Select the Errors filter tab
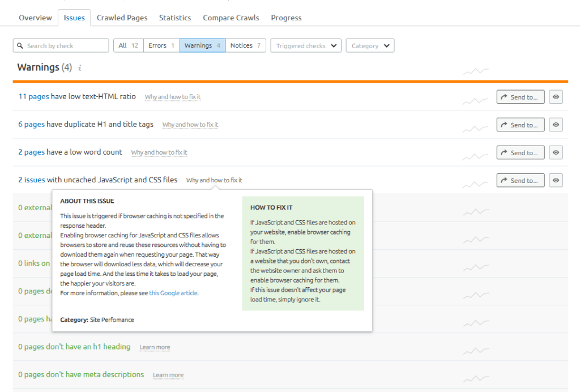The image size is (580, 392). point(161,46)
